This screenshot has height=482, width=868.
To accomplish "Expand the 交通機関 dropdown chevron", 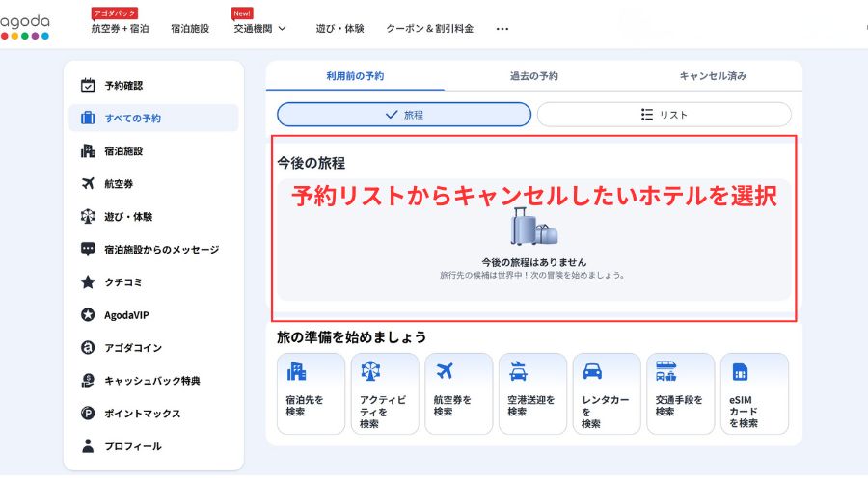I will coord(283,29).
